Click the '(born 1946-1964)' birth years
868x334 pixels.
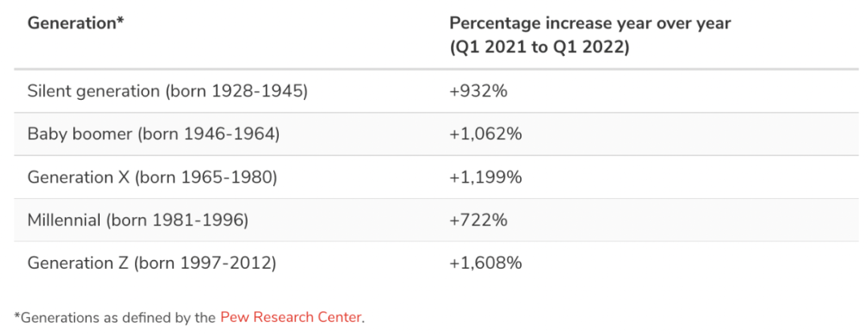[x=207, y=134]
